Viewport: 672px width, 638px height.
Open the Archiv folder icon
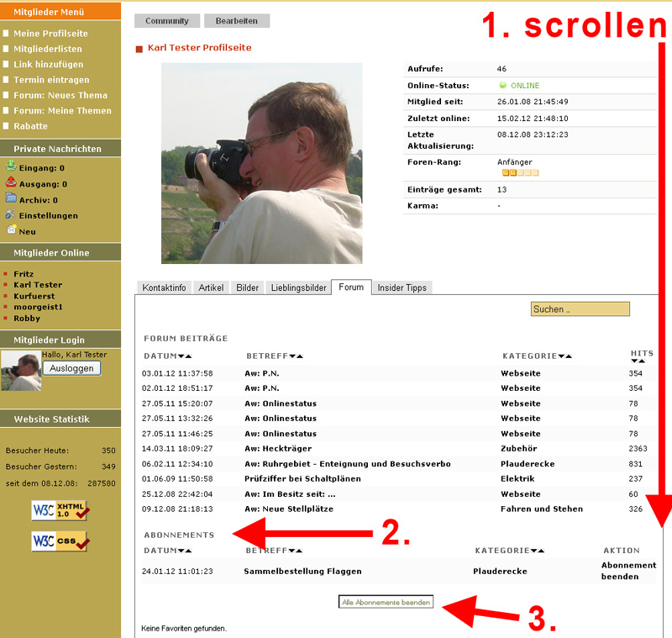click(x=11, y=199)
